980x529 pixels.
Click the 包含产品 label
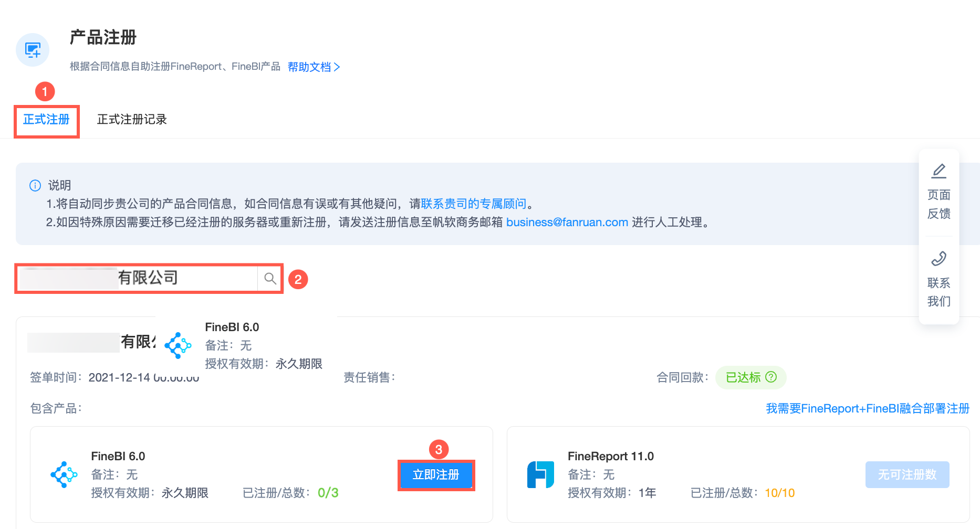56,408
